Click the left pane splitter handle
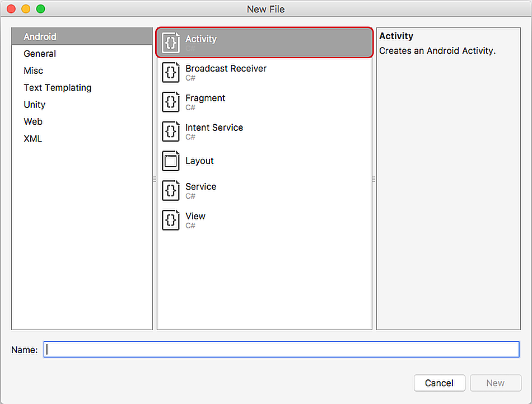This screenshot has width=532, height=404. (155, 179)
